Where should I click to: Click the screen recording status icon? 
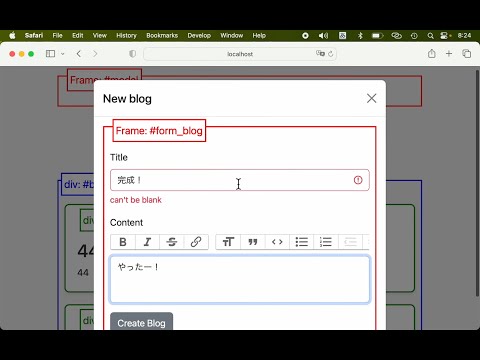[305, 36]
